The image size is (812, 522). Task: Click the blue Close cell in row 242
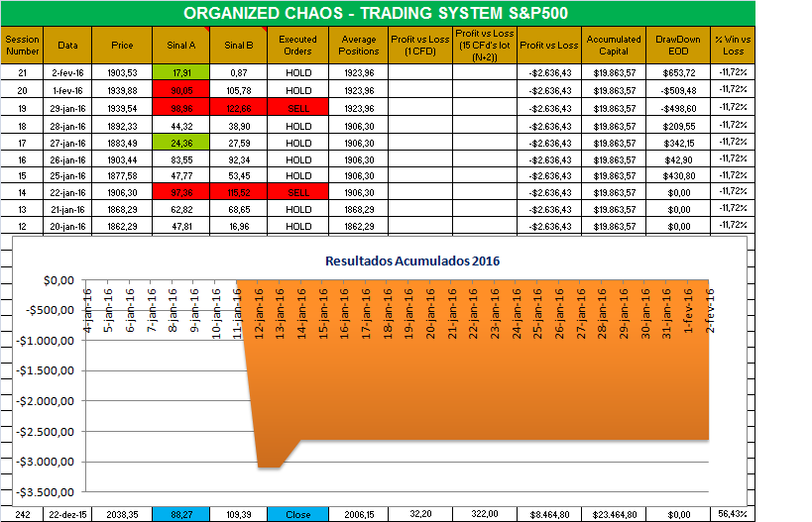point(297,514)
